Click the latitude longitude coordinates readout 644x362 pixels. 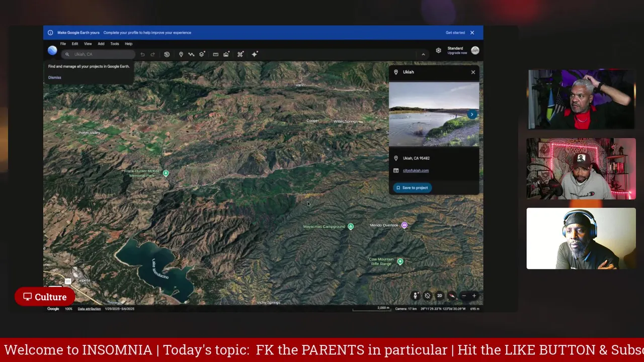[x=442, y=309]
